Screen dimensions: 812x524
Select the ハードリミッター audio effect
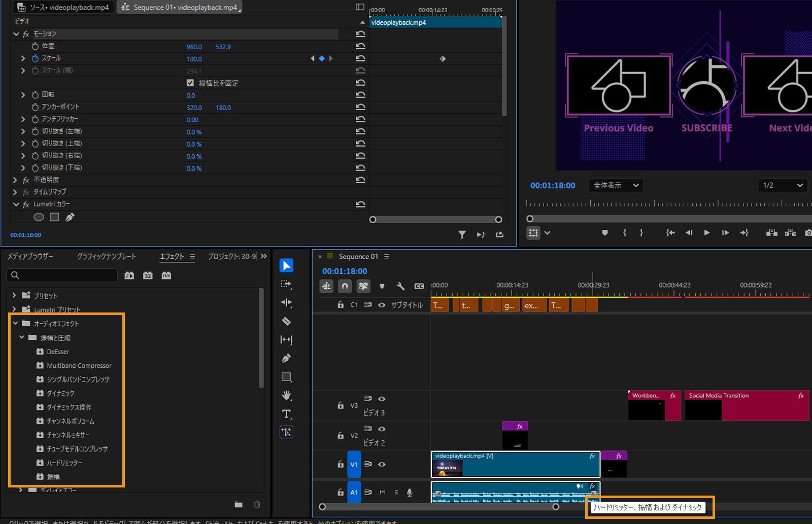(x=64, y=463)
